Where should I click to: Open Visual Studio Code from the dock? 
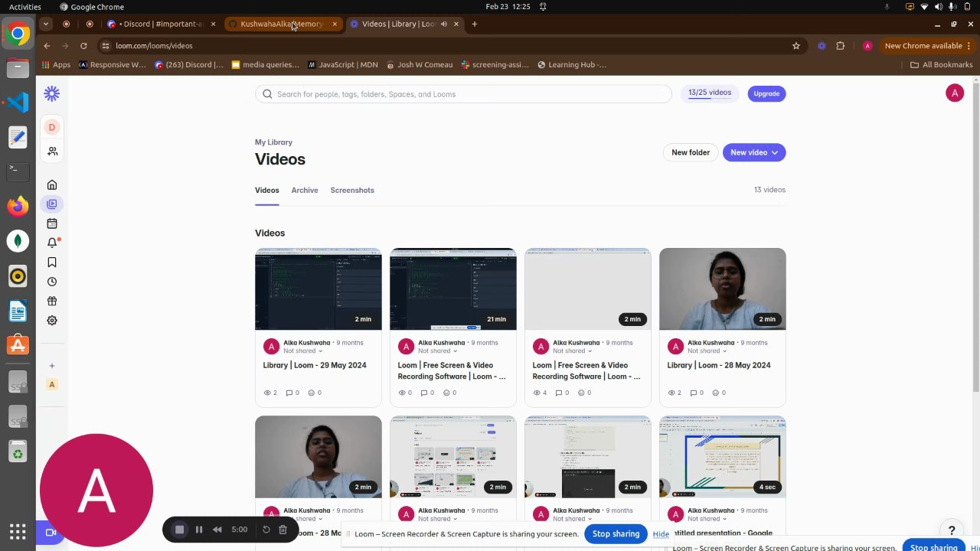18,102
